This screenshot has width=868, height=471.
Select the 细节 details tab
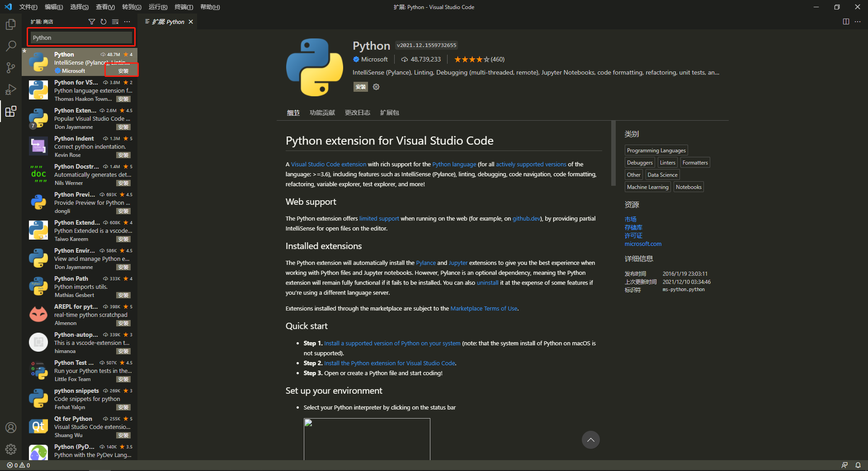click(293, 113)
